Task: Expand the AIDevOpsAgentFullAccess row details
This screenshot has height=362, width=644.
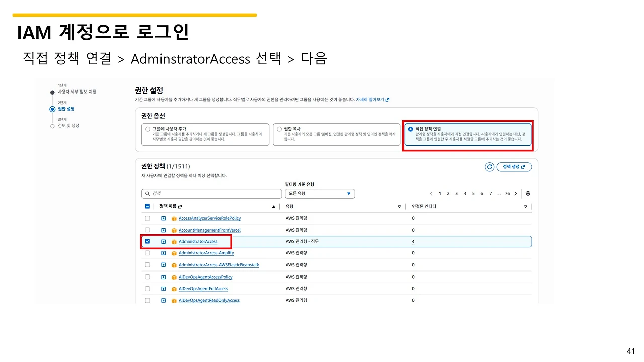Action: point(163,289)
